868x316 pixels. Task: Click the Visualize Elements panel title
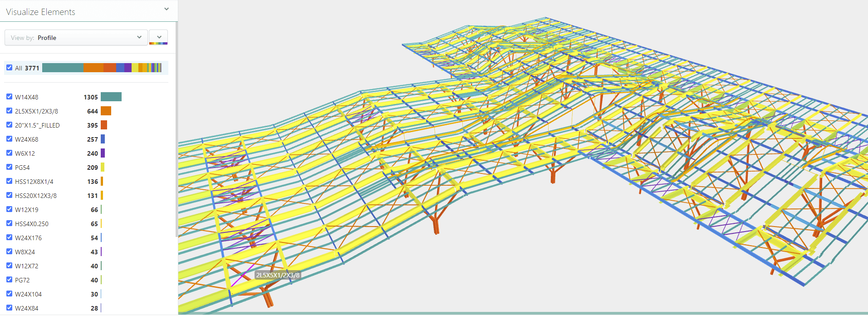41,12
